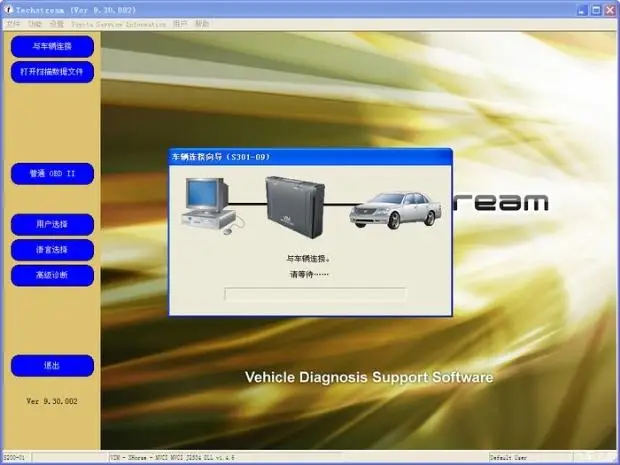The image size is (620, 465).
Task: Open the 文件 (File) menu
Action: pyautogui.click(x=13, y=24)
